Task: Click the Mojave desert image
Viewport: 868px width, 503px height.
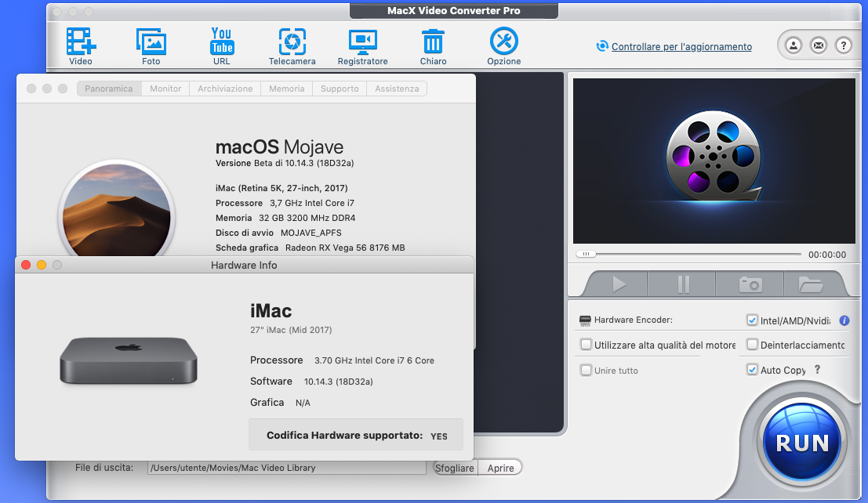Action: (117, 210)
